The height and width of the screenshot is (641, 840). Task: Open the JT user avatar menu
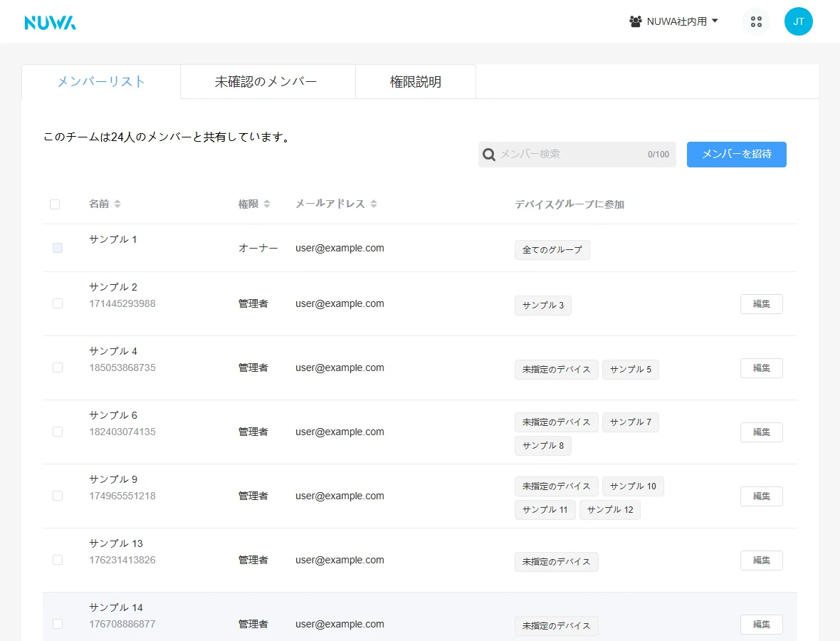tap(798, 21)
